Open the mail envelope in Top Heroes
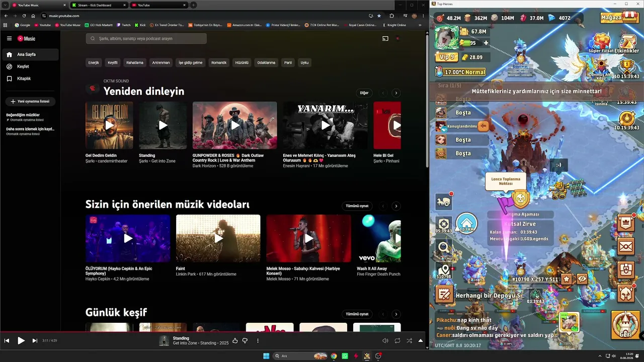Screen dimensions: 644x362 tap(626, 246)
